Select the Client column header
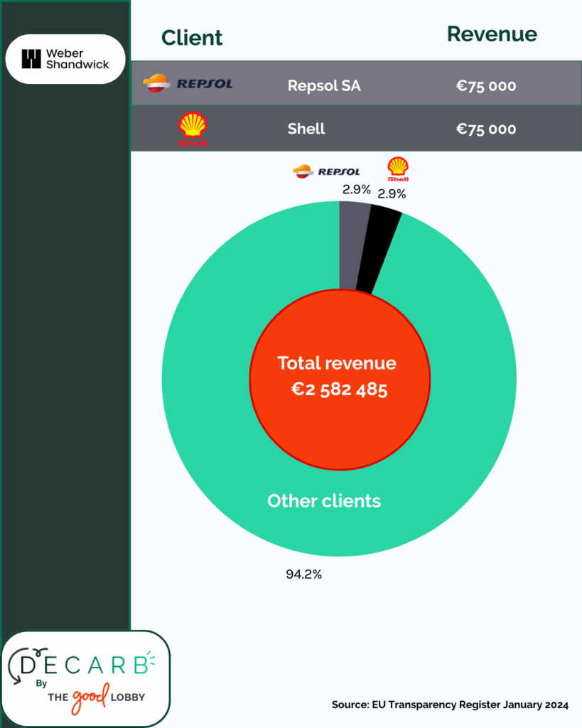 (x=192, y=38)
